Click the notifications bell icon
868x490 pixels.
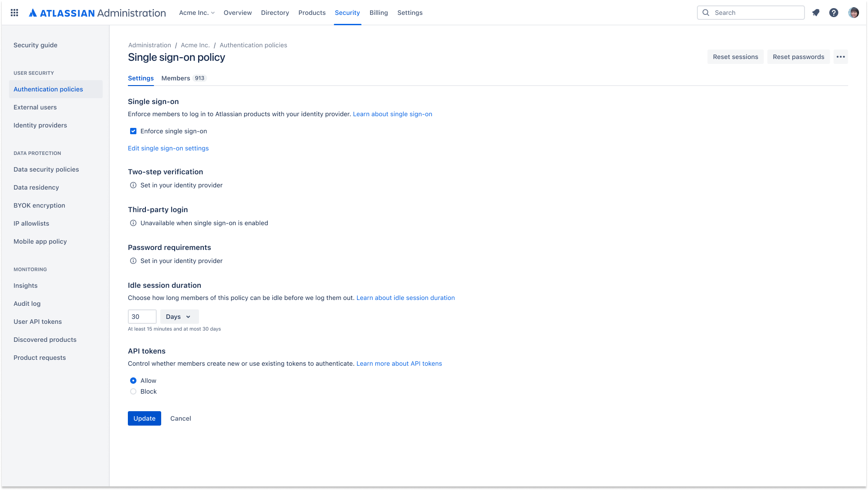[x=816, y=13]
